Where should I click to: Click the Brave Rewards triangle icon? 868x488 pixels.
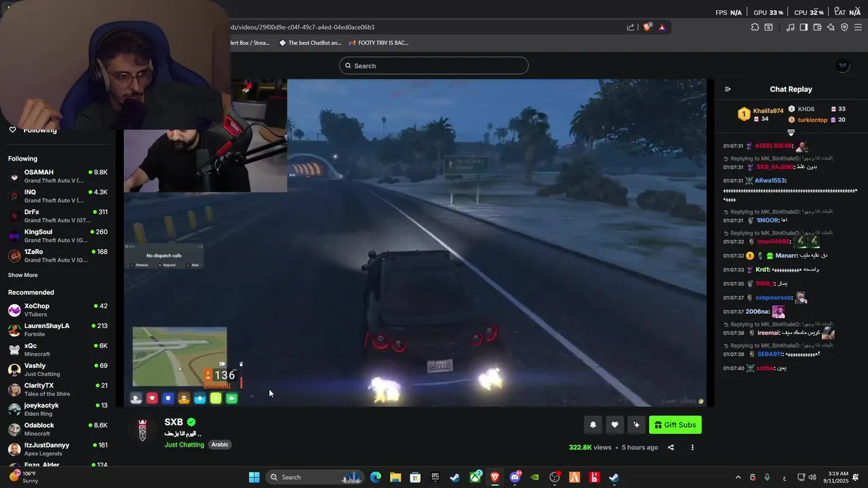[662, 27]
